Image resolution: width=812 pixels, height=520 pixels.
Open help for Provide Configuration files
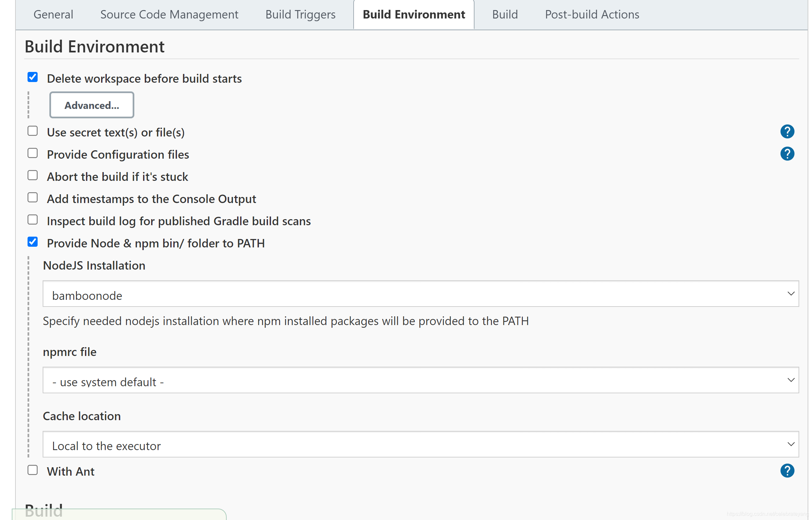pos(787,154)
